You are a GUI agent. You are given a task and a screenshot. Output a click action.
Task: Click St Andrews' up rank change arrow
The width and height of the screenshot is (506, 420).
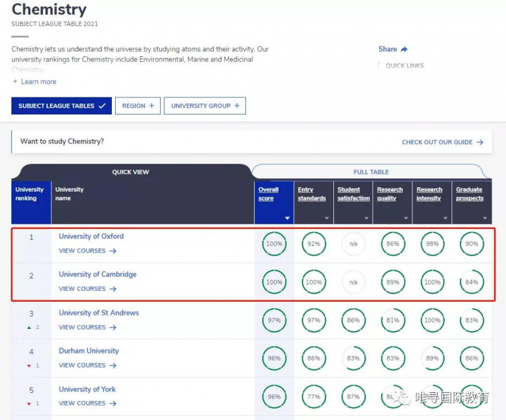click(x=29, y=328)
